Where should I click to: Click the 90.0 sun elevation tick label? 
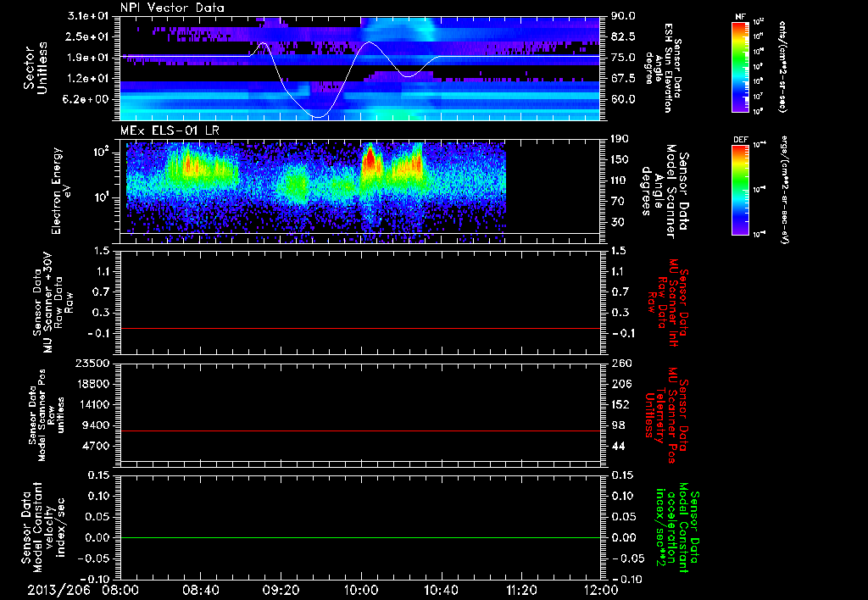click(623, 16)
